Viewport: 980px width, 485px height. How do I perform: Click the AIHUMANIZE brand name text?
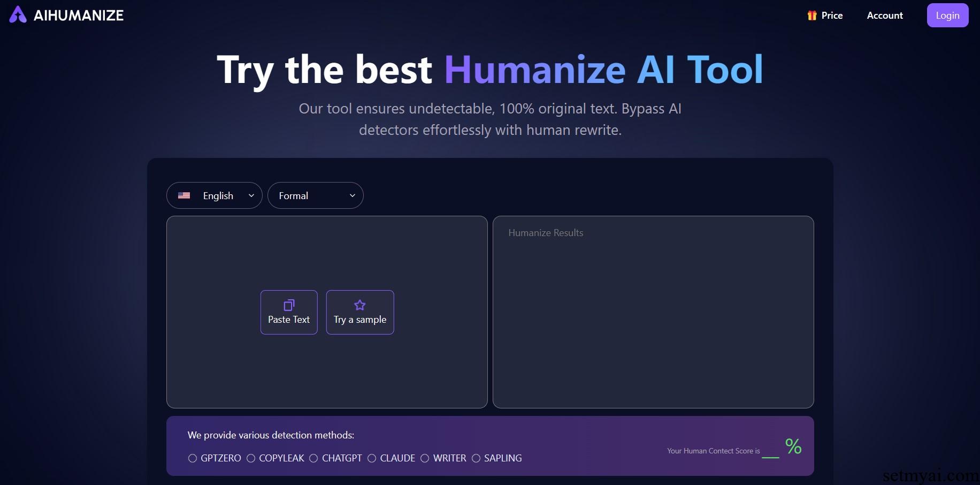click(79, 16)
